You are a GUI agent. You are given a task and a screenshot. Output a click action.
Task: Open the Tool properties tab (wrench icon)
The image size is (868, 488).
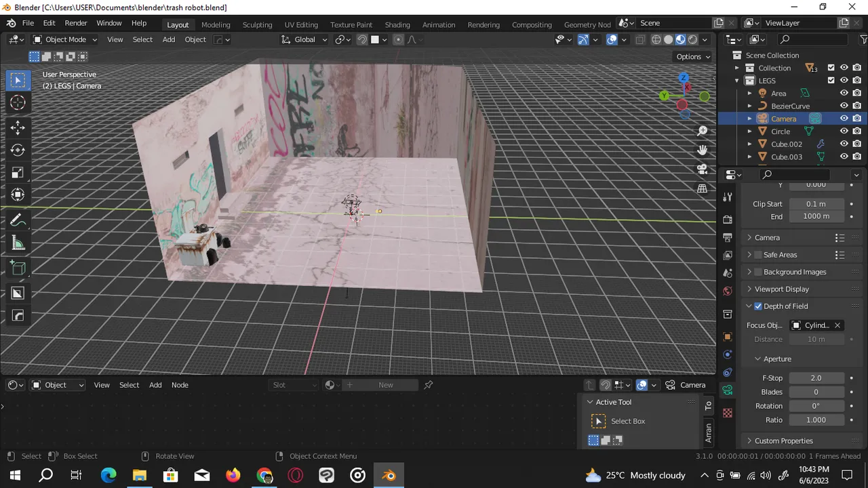728,197
